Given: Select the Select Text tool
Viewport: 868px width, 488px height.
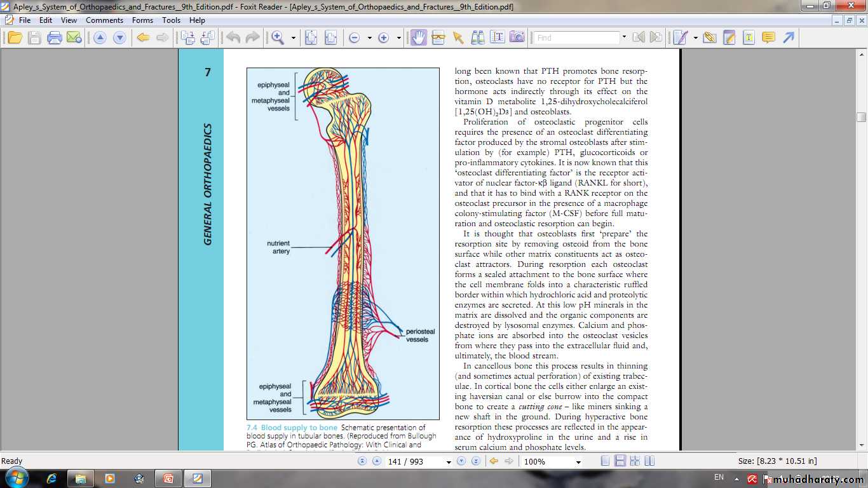Looking at the screenshot, I should coord(497,38).
